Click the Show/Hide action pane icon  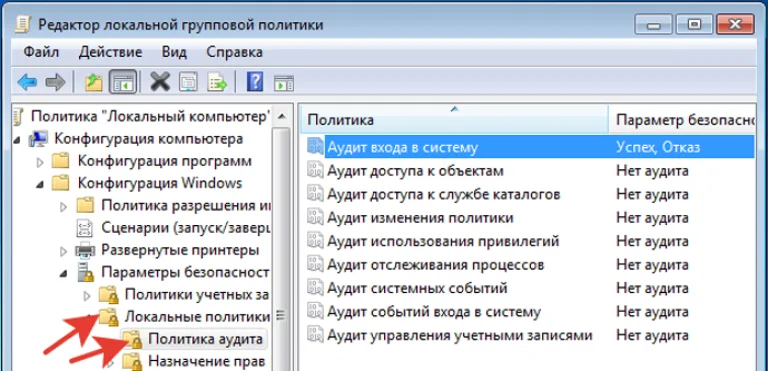[x=284, y=82]
